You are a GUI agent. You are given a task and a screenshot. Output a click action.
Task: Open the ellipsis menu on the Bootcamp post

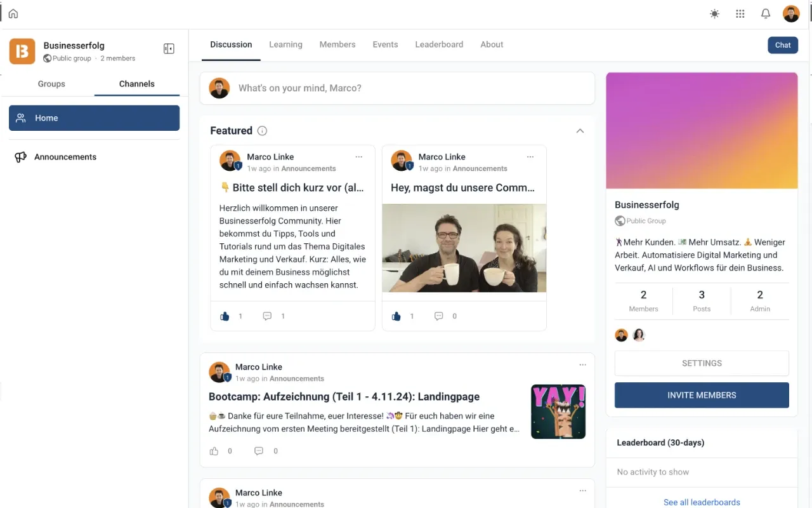pos(582,364)
